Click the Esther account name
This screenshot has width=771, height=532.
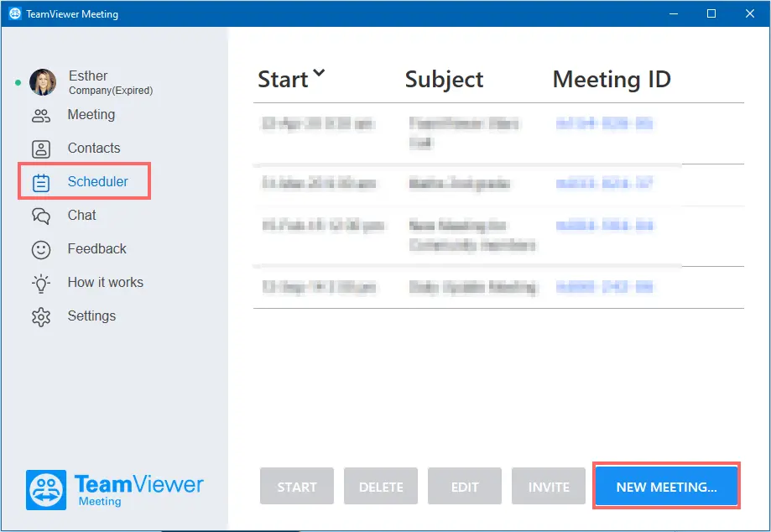coord(88,76)
